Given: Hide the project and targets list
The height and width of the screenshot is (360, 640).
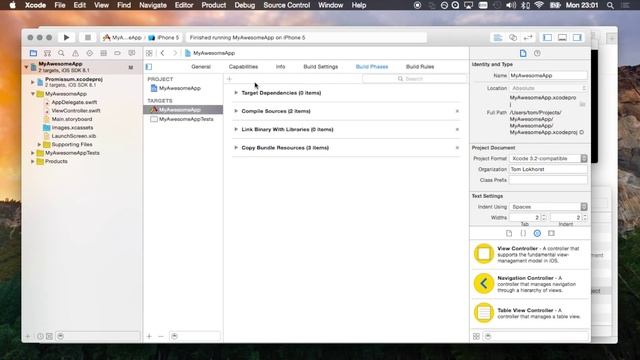Looking at the screenshot, I should [x=149, y=67].
